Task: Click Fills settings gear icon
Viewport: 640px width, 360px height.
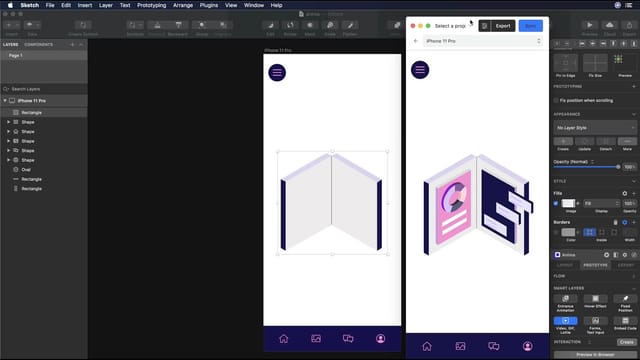Action: pyautogui.click(x=624, y=193)
